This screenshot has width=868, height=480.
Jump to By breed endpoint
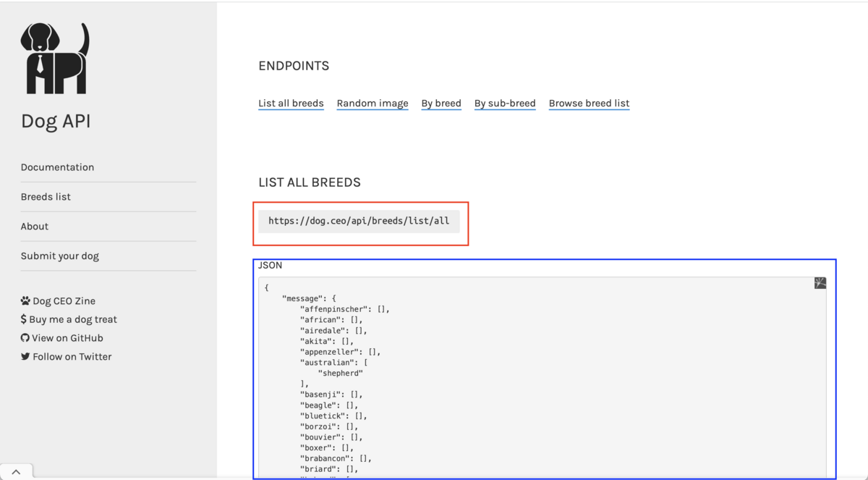click(441, 104)
